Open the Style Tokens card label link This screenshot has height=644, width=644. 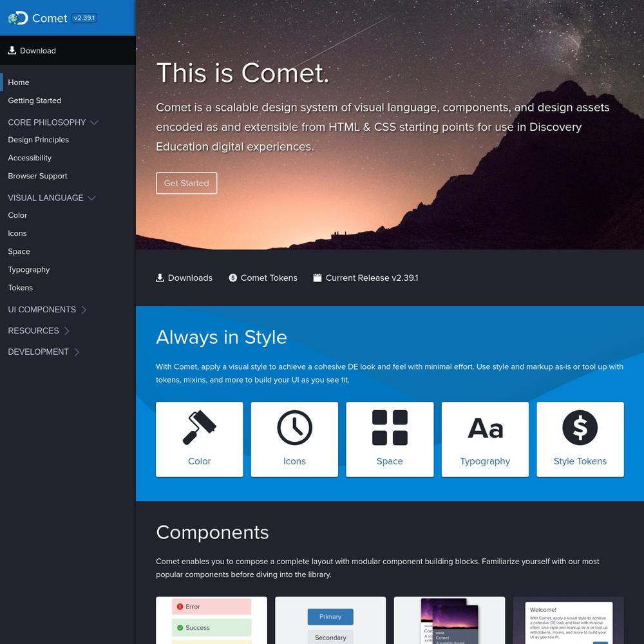click(580, 461)
